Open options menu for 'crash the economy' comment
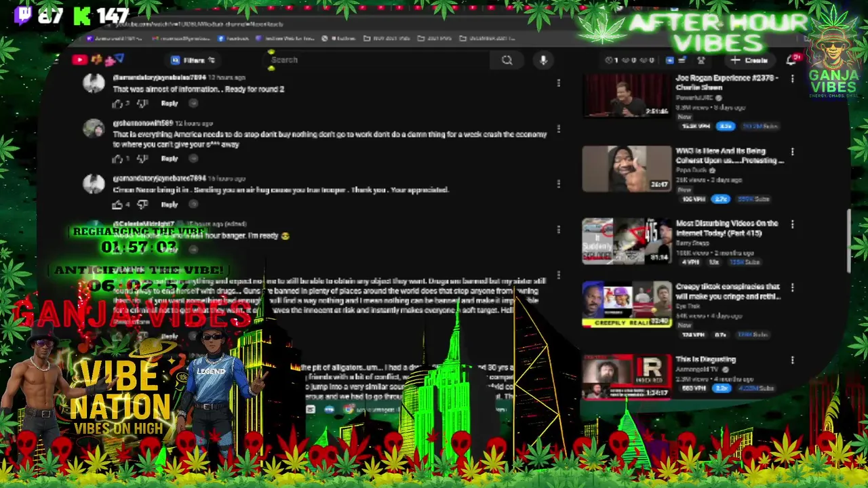868x488 pixels. pyautogui.click(x=558, y=129)
